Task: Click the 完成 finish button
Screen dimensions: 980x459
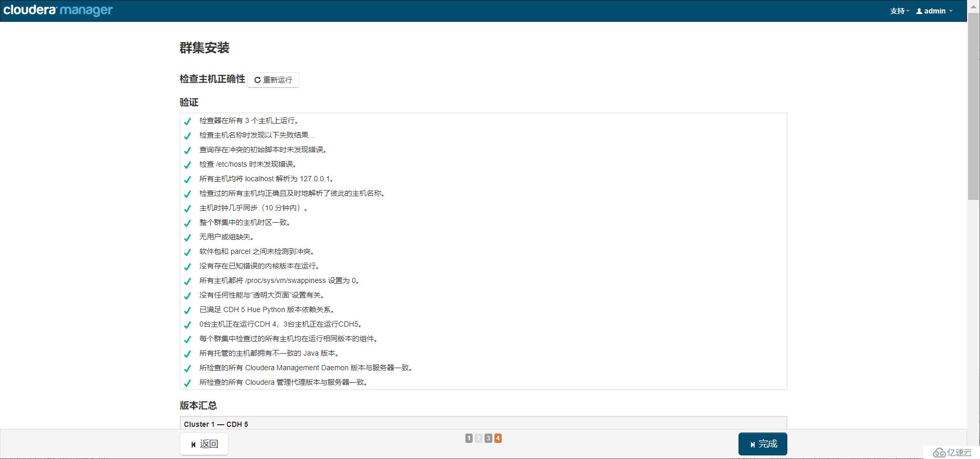Action: 763,444
